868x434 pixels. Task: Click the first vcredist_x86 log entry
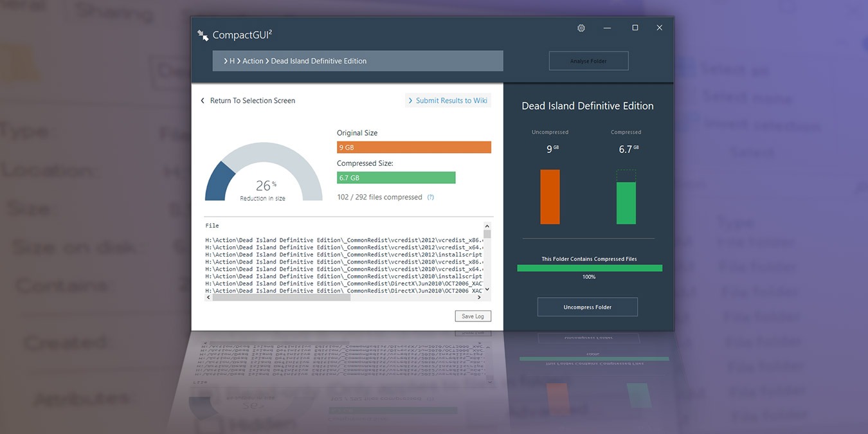click(x=344, y=240)
